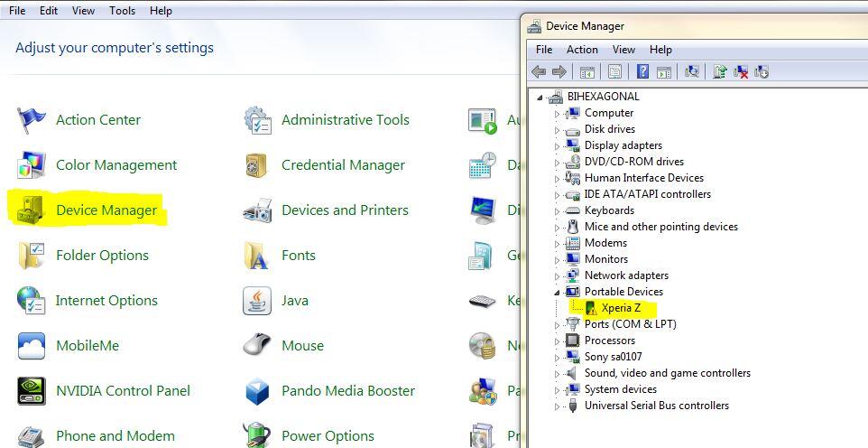
Task: Click the Uninstall device toolbar icon with red X
Action: tap(741, 71)
